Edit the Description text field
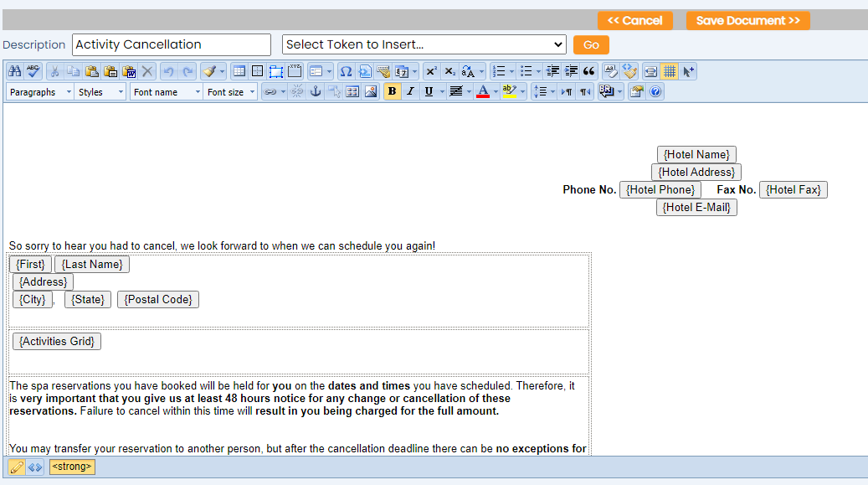This screenshot has height=485, width=868. point(172,44)
